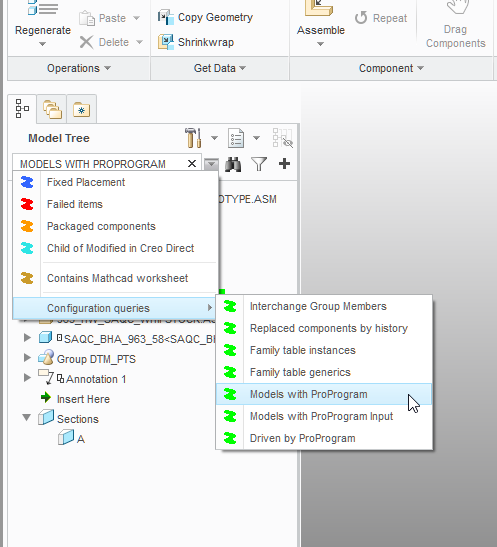Screen dimensions: 497x547
Task: Expand the Component group menu
Action: point(391,68)
